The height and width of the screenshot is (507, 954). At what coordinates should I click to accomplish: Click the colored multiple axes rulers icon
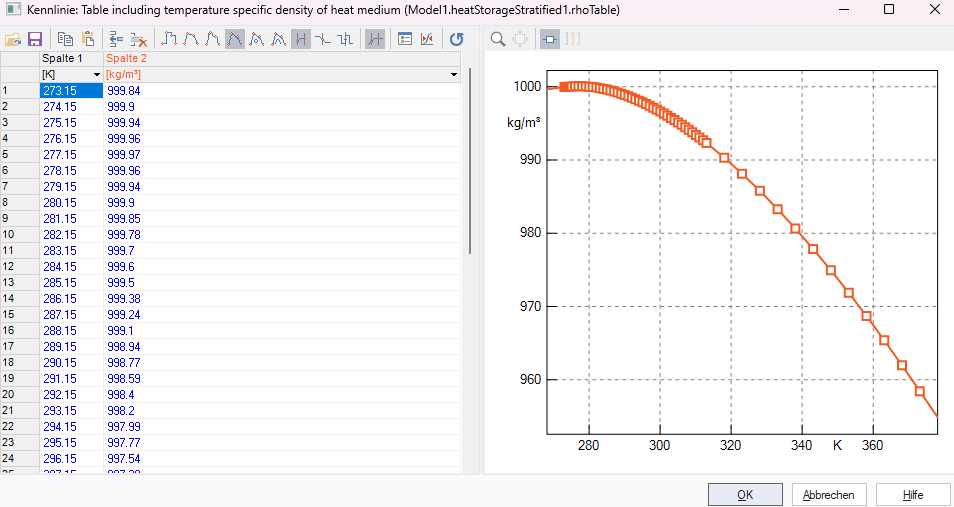tap(572, 40)
